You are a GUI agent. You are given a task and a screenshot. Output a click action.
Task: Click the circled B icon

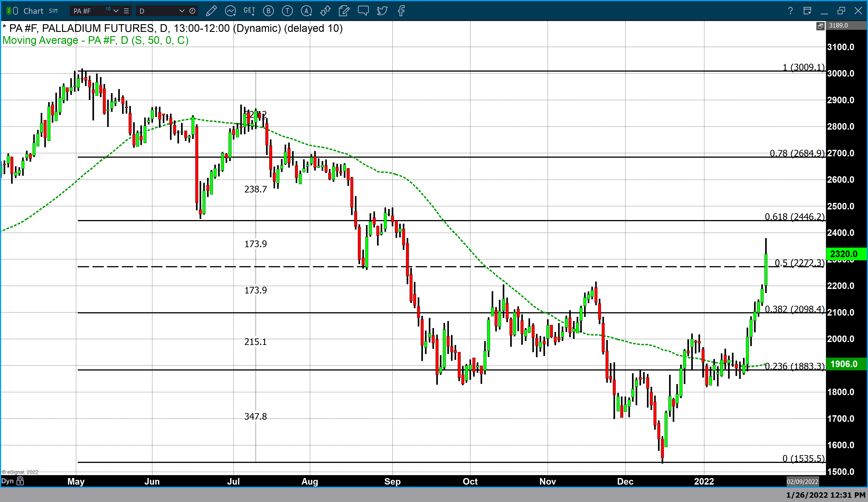click(268, 11)
